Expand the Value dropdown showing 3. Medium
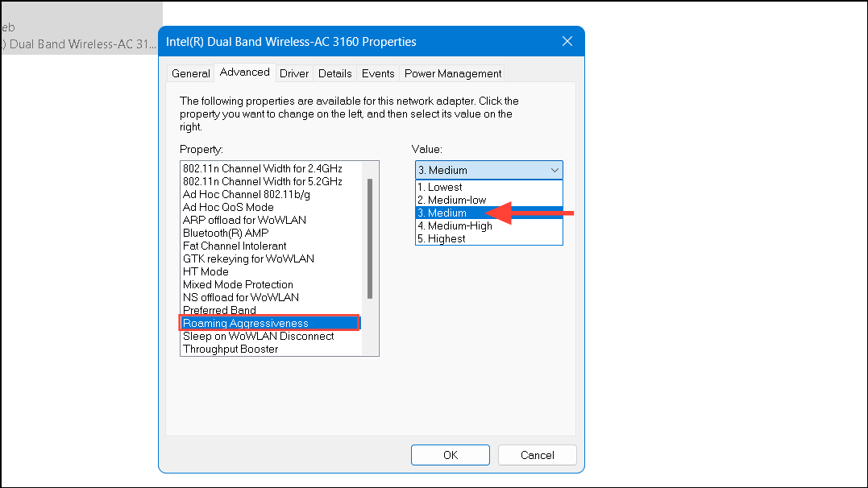The width and height of the screenshot is (868, 488). (488, 170)
